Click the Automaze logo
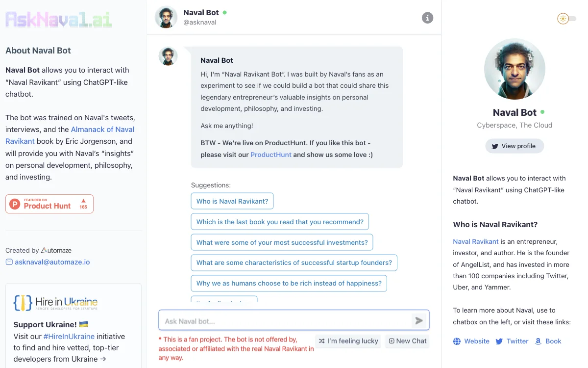588x368 pixels. click(x=56, y=250)
